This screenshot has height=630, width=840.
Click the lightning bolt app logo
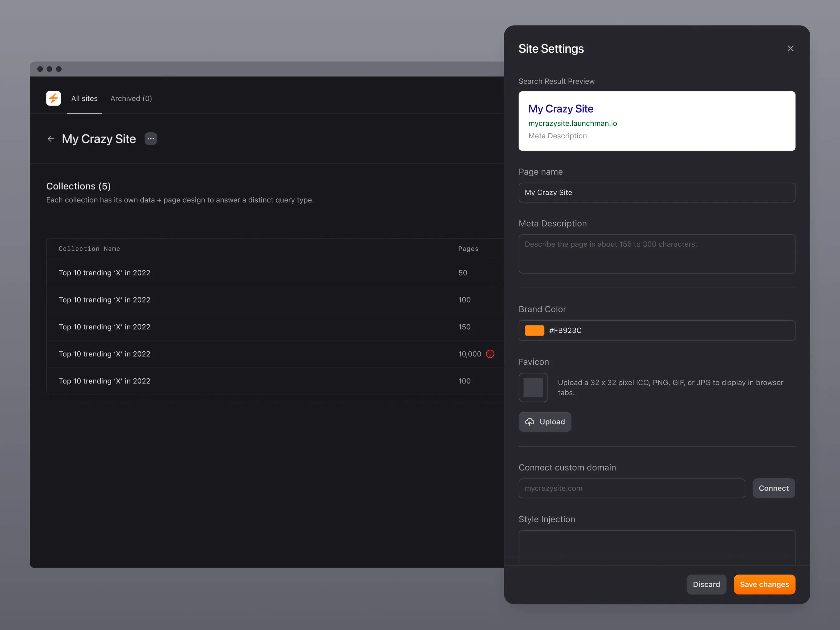[54, 98]
